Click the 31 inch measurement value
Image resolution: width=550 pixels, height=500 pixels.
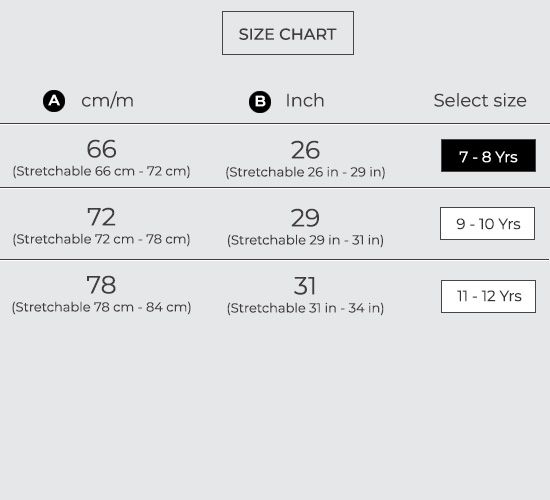[305, 286]
